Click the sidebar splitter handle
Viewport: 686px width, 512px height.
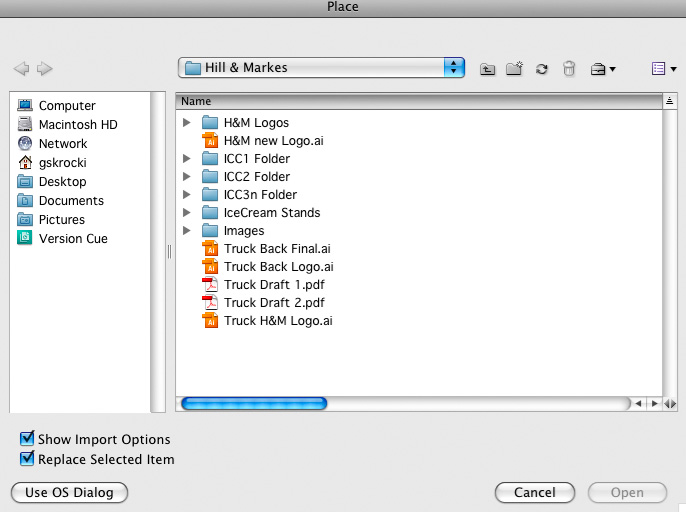pyautogui.click(x=170, y=252)
